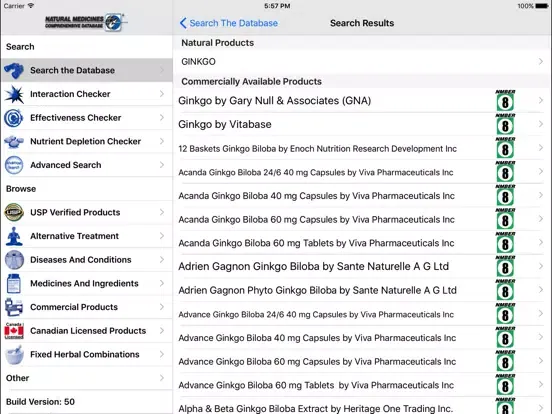Click NMBER badge for Acanda 60 mg Tablets
The width and height of the screenshot is (552, 414).
point(505,243)
